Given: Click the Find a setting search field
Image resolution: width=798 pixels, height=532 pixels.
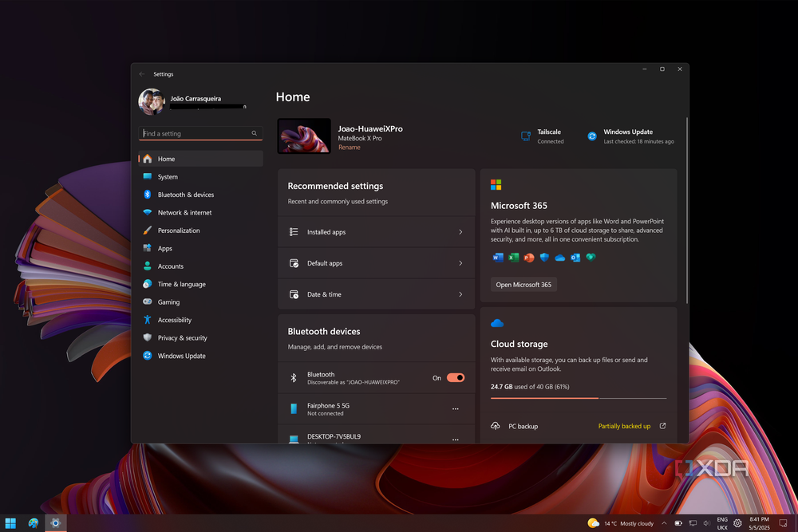Looking at the screenshot, I should (200, 133).
